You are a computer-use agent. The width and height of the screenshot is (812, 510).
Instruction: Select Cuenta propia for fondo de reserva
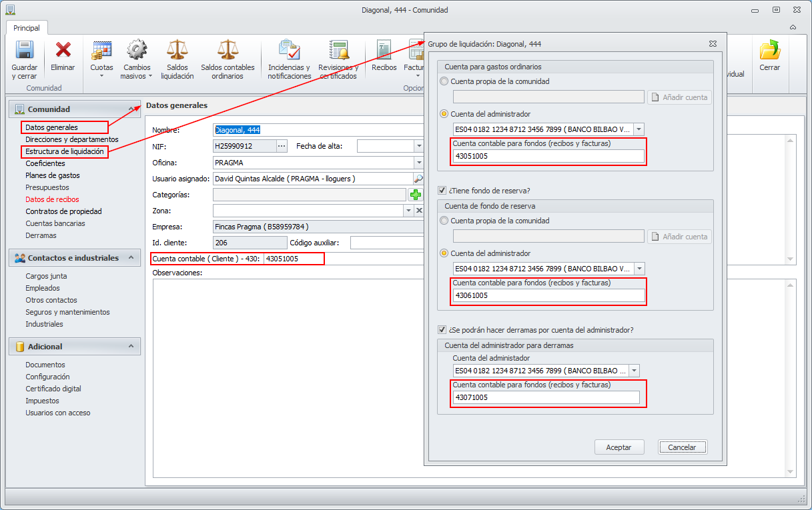pos(444,221)
